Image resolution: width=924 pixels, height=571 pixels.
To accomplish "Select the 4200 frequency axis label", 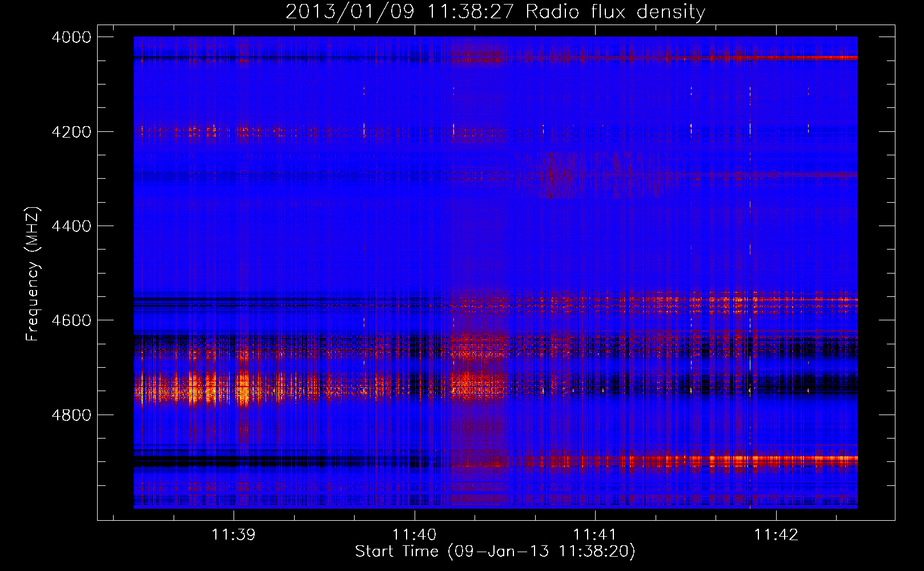I will (x=71, y=132).
